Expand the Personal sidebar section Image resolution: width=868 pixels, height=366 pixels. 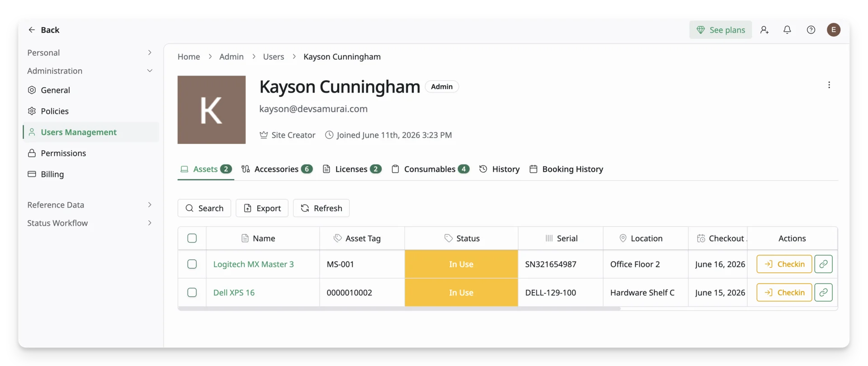tap(90, 52)
